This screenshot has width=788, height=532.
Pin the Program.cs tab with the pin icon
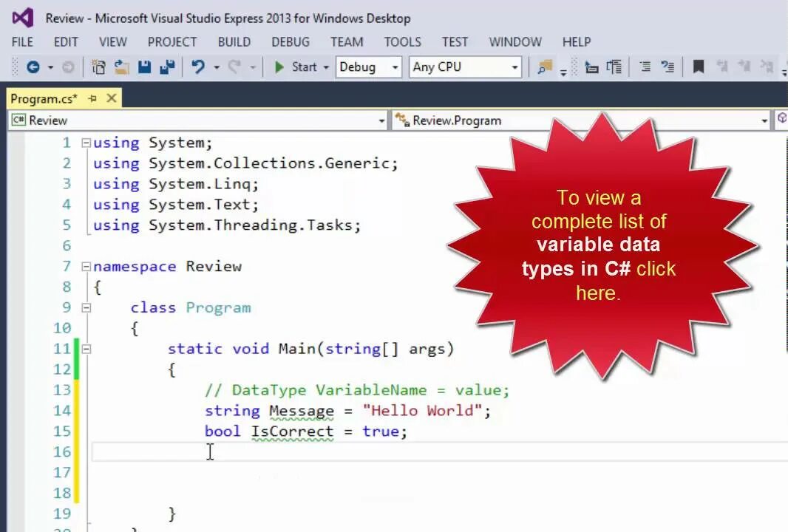92,98
